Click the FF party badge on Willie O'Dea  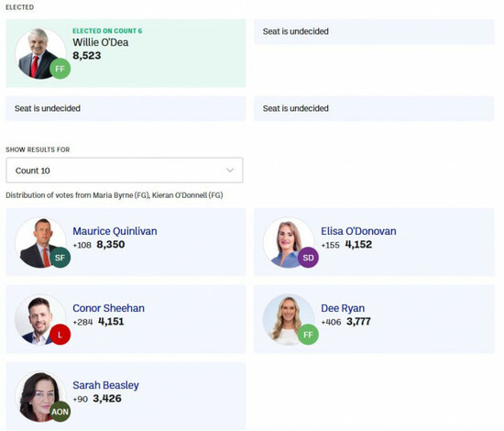tap(60, 69)
